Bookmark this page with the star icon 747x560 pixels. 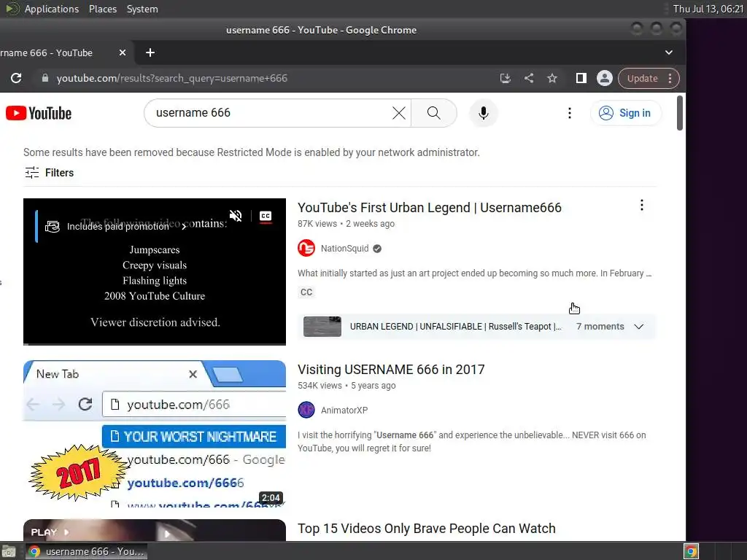552,78
